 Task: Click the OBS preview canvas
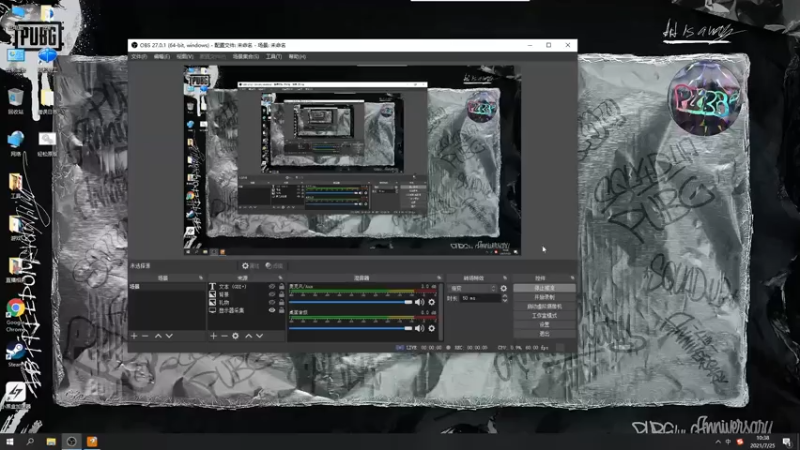pos(352,161)
